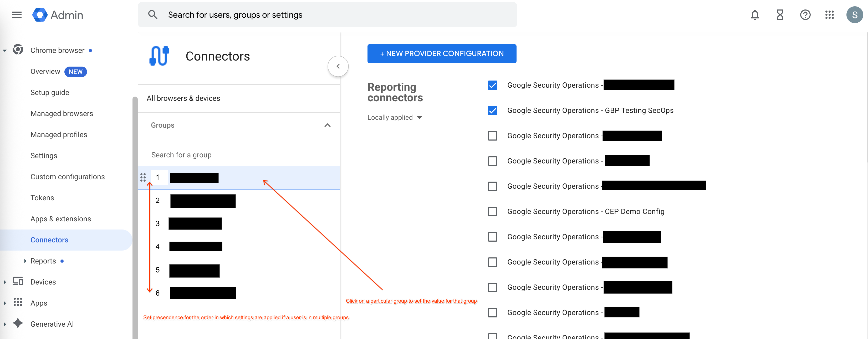This screenshot has width=868, height=339.
Task: Select group number 4
Action: pos(239,247)
